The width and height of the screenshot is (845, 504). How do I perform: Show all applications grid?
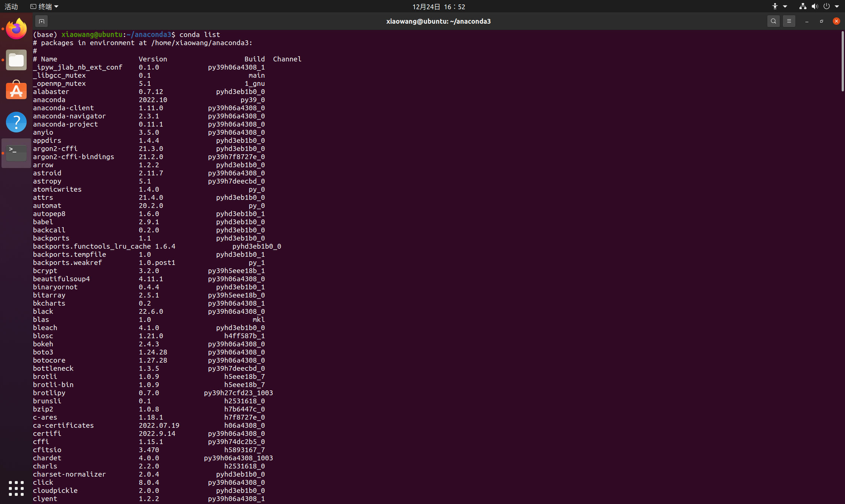coord(16,488)
